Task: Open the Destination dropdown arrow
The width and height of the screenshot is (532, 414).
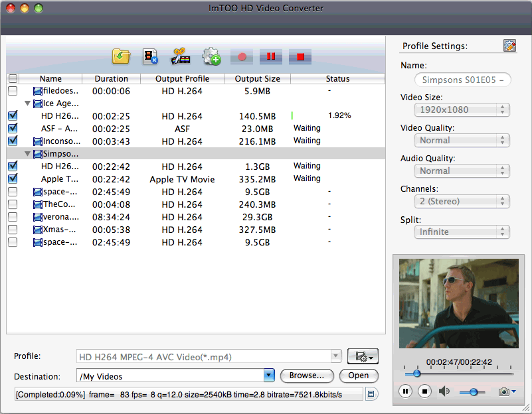Action: tap(269, 376)
